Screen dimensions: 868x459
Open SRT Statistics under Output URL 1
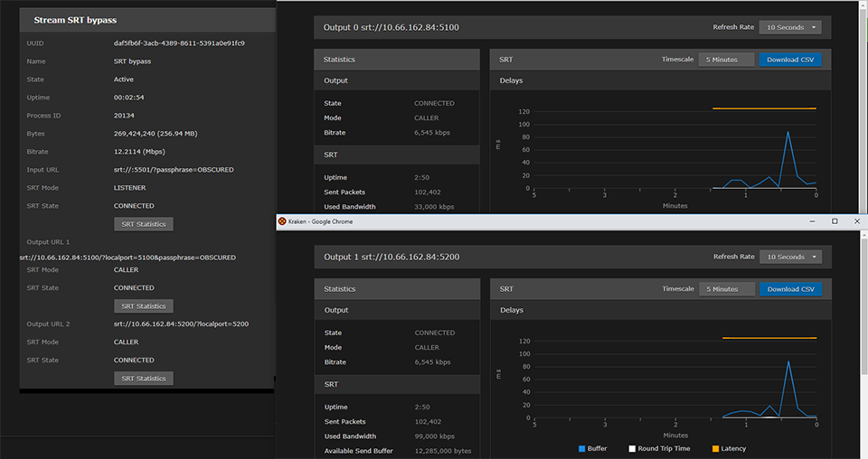(143, 306)
